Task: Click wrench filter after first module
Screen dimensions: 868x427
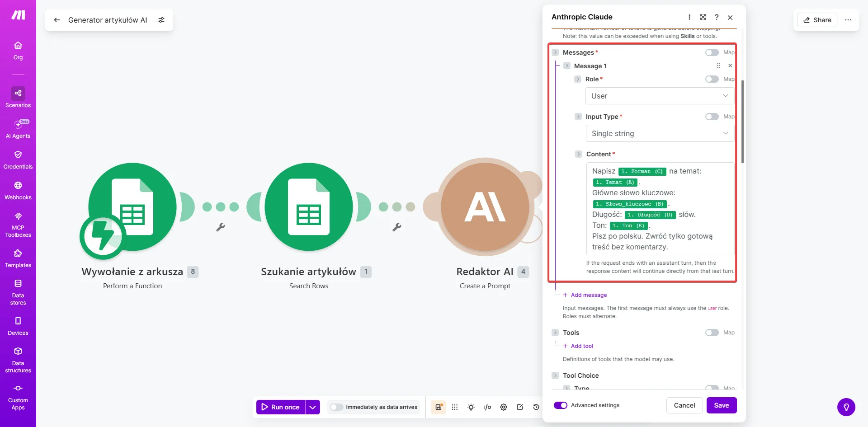Action: [x=221, y=227]
